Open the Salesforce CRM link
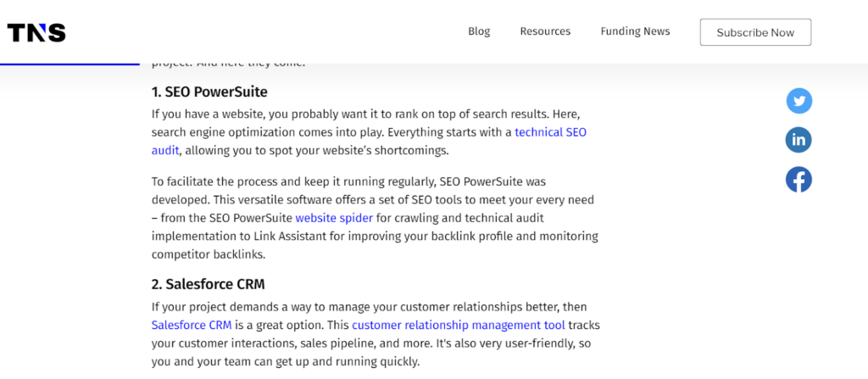 (192, 325)
